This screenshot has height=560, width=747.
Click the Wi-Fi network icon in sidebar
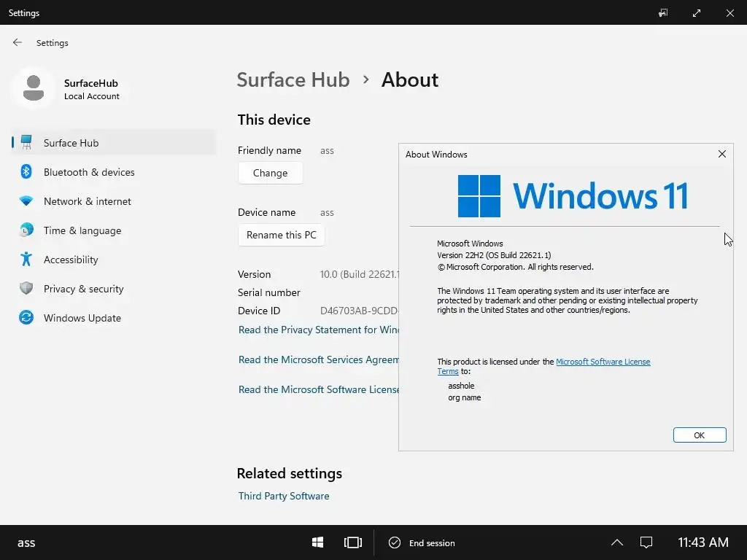pyautogui.click(x=26, y=201)
